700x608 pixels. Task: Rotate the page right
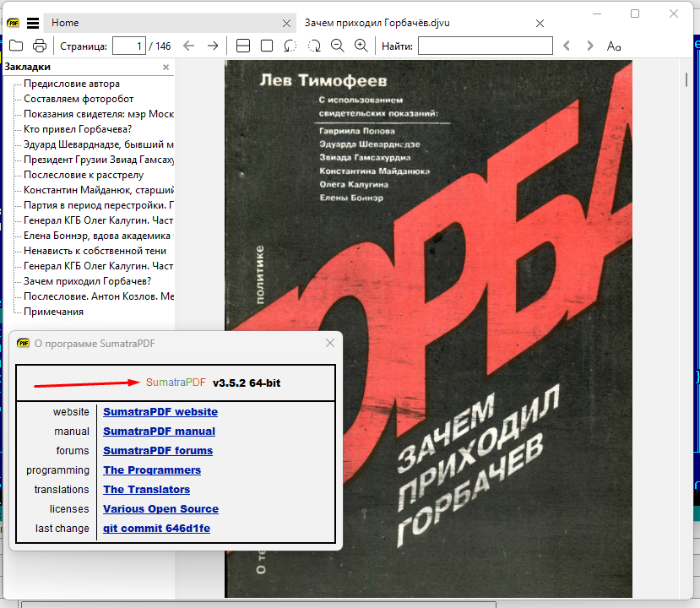(x=314, y=46)
